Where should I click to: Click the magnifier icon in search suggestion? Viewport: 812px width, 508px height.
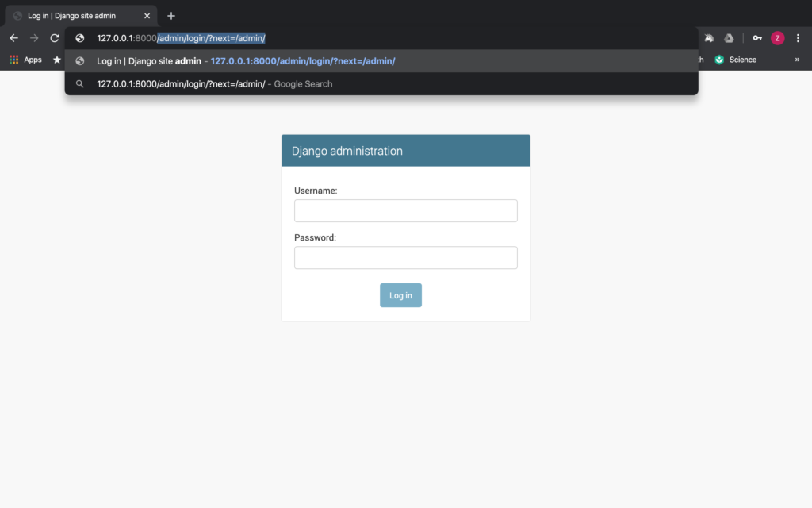tap(80, 84)
